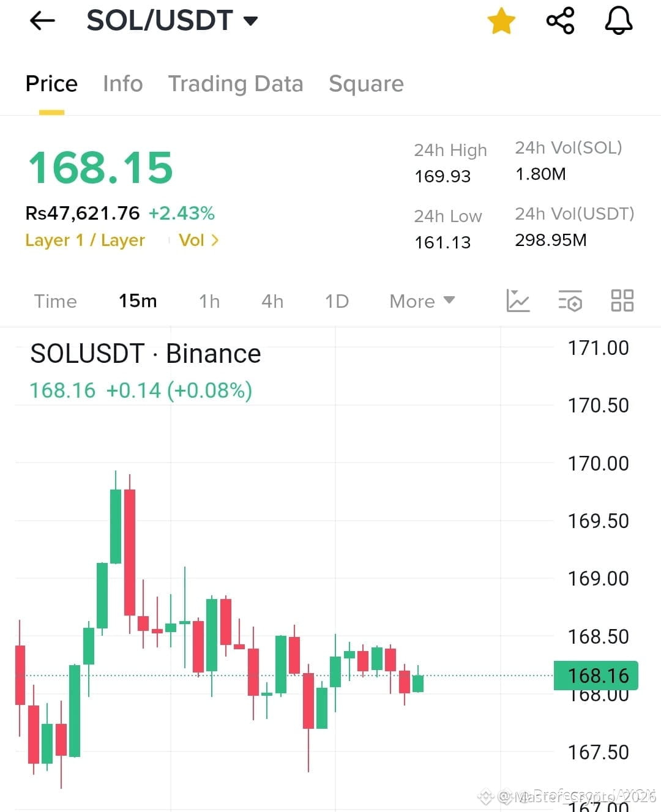Tap the 167.50 price axis label
This screenshot has height=812, width=661.
coord(598,752)
